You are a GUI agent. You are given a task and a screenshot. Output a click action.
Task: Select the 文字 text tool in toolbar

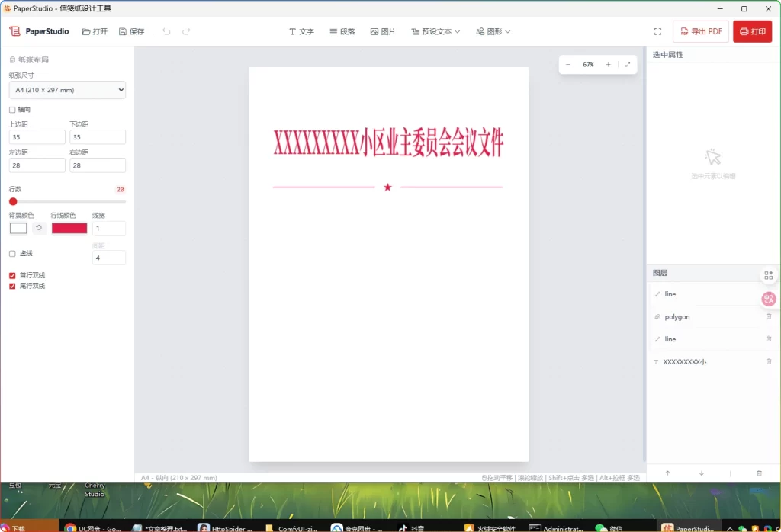pyautogui.click(x=301, y=31)
